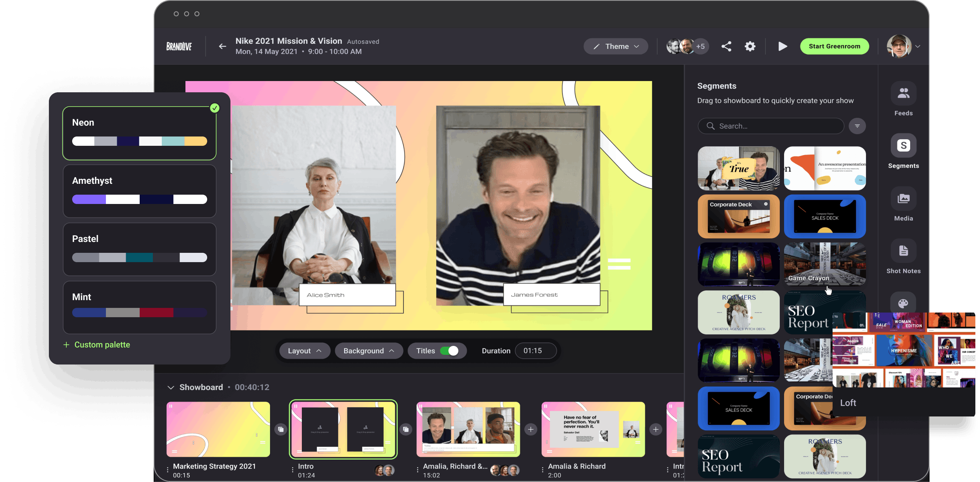The width and height of the screenshot is (980, 482).
Task: Click the segments filter icon
Action: pos(857,126)
